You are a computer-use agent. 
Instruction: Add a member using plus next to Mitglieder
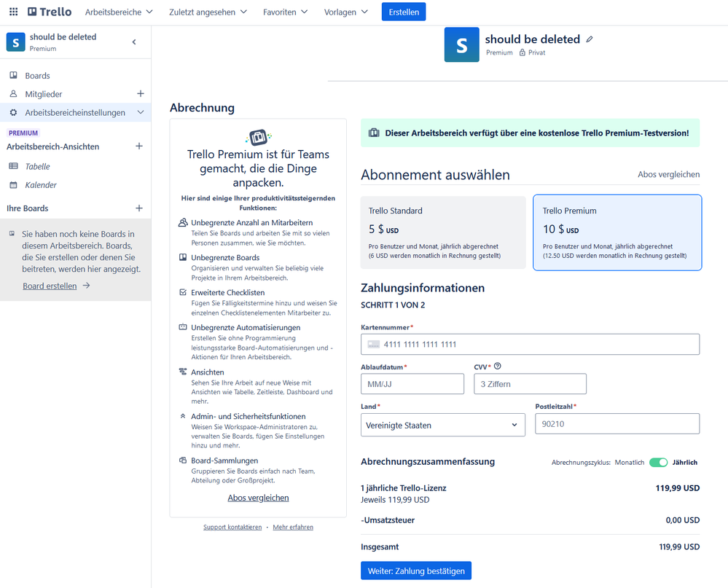140,94
